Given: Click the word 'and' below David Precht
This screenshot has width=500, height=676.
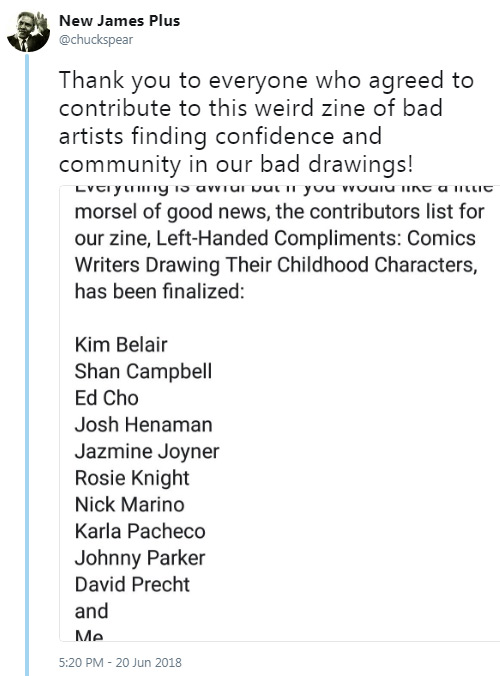Looking at the screenshot, I should 91,611.
